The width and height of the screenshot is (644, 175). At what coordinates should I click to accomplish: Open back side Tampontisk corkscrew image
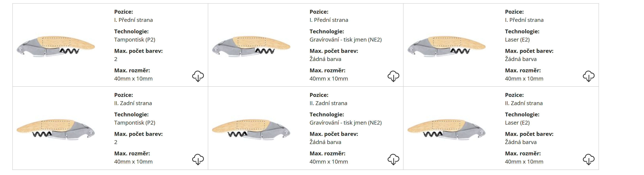pyautogui.click(x=56, y=129)
